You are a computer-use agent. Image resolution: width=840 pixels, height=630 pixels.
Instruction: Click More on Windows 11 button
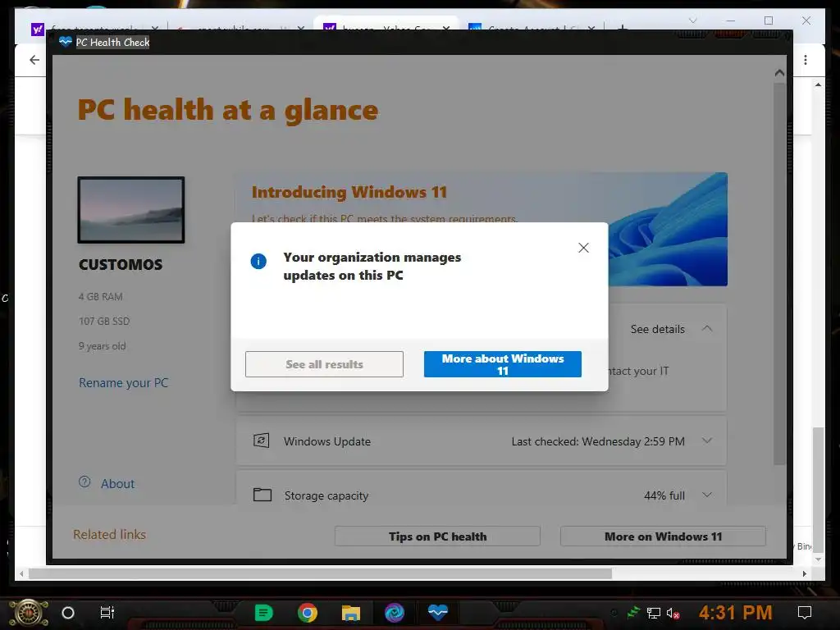coord(663,536)
